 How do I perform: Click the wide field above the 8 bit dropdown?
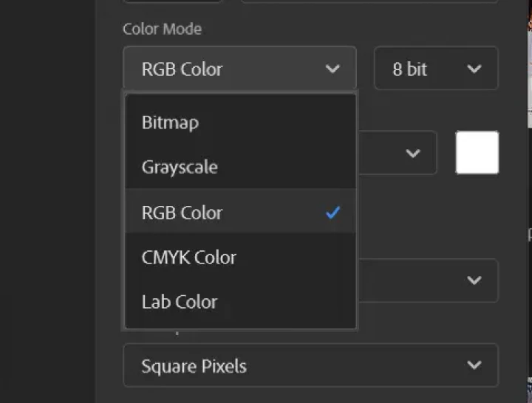pos(369,1)
